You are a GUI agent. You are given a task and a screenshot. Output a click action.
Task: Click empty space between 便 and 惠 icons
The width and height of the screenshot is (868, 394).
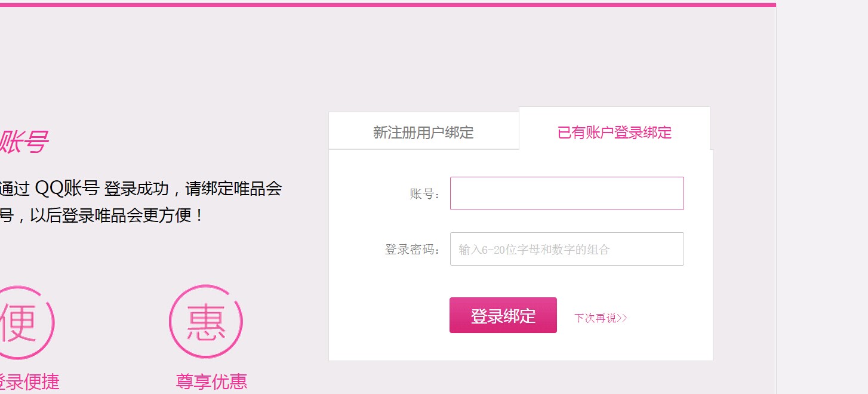coord(112,322)
